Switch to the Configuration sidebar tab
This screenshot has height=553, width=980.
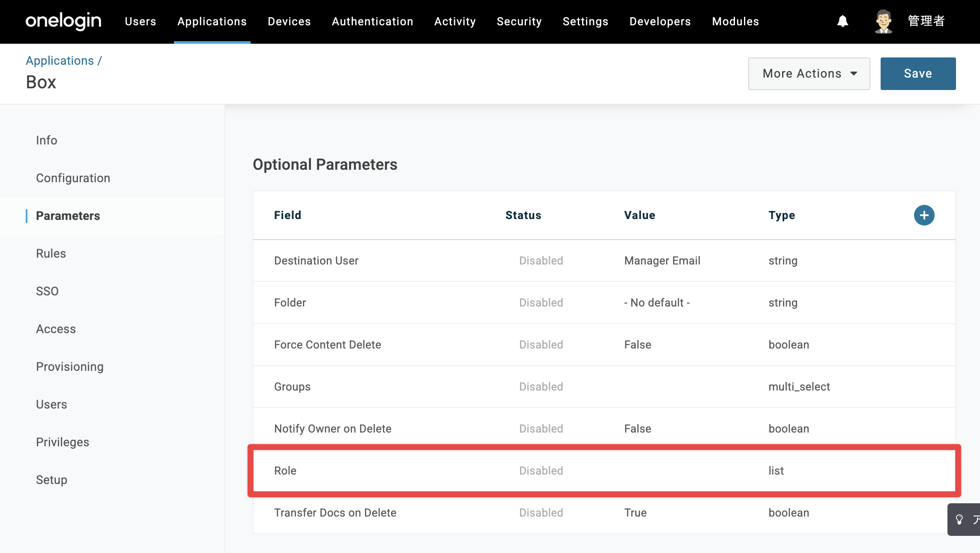[73, 178]
